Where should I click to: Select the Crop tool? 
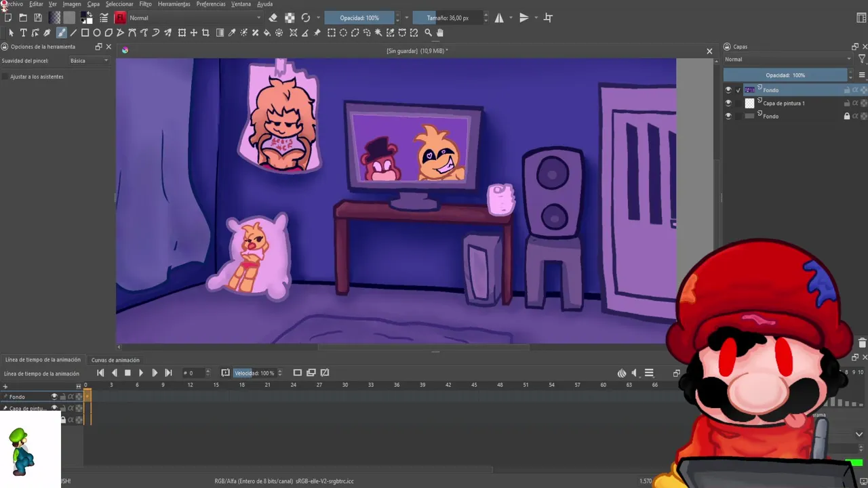(x=205, y=33)
